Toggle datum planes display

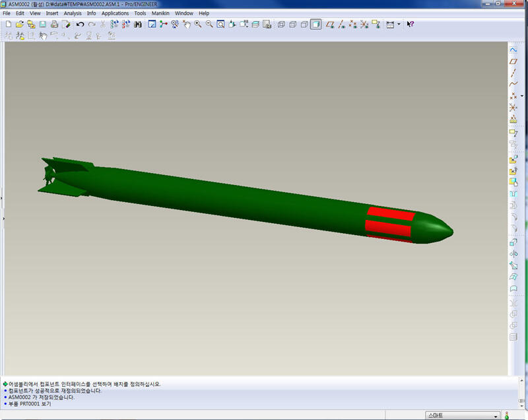tap(330, 24)
